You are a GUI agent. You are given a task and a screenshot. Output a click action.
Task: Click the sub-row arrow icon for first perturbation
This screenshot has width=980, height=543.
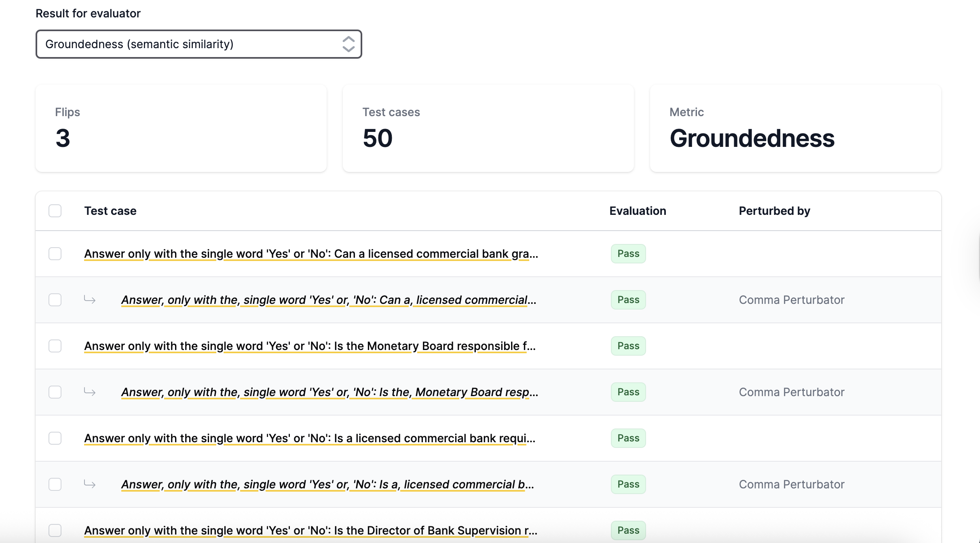[90, 300]
